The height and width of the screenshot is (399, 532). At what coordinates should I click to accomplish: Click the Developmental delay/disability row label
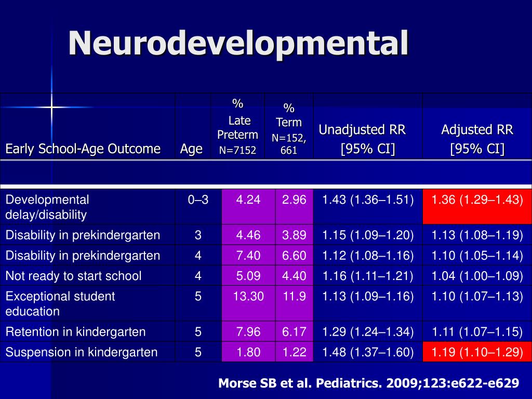coord(47,207)
